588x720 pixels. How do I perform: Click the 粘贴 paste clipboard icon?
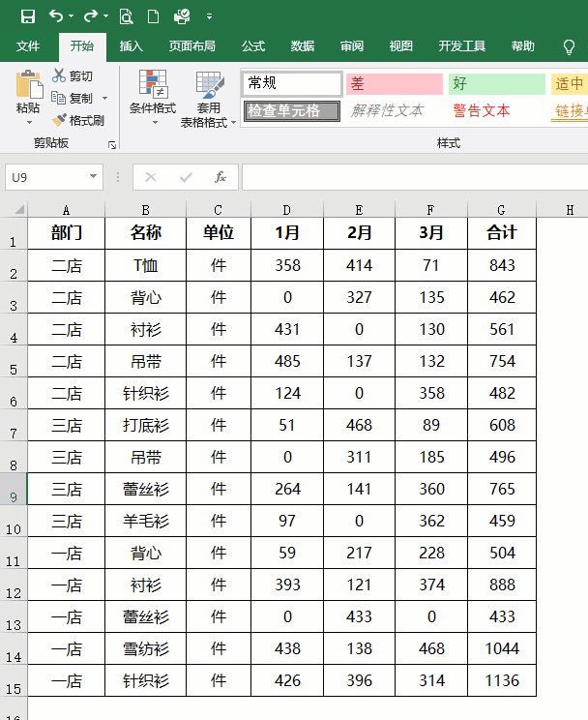click(29, 84)
